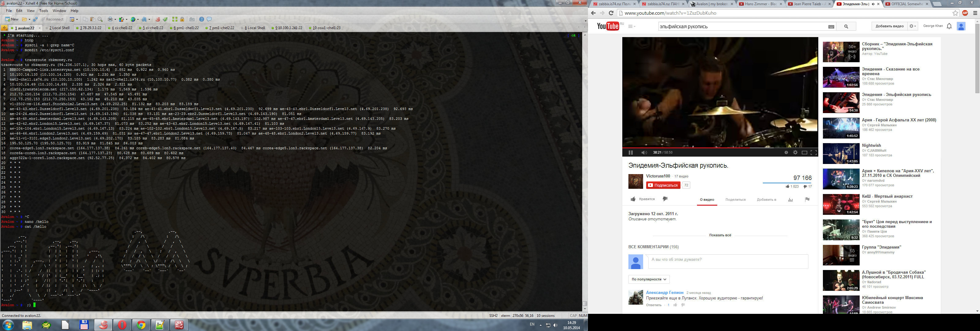
Task: Open the Tools menu in Xshell
Action: click(x=44, y=11)
